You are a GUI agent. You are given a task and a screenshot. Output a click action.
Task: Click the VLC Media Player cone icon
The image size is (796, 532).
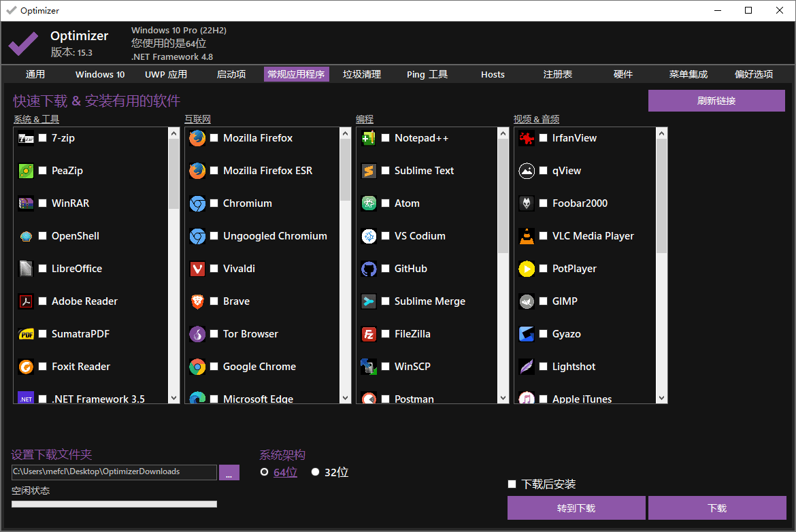click(527, 236)
